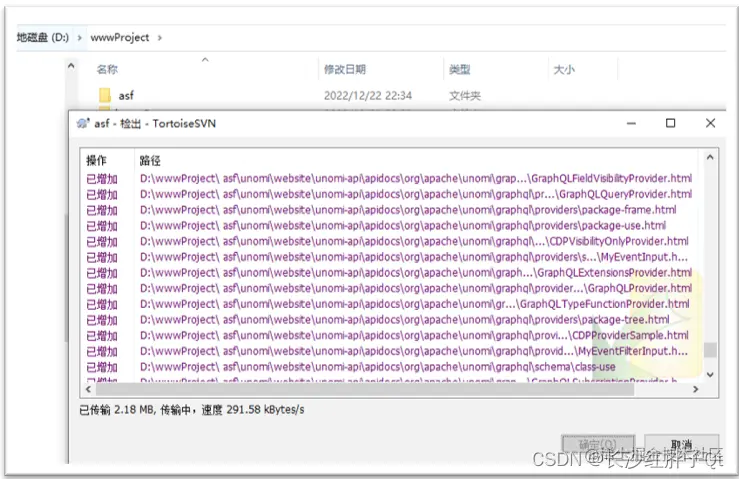Click the horizontal scrollbar thumb
The image size is (739, 479).
365,389
